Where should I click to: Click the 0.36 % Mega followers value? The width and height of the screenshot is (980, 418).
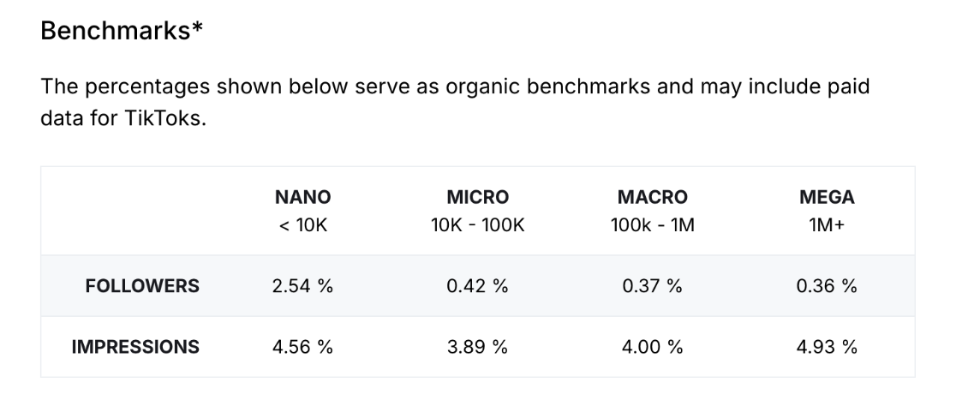coord(827,286)
